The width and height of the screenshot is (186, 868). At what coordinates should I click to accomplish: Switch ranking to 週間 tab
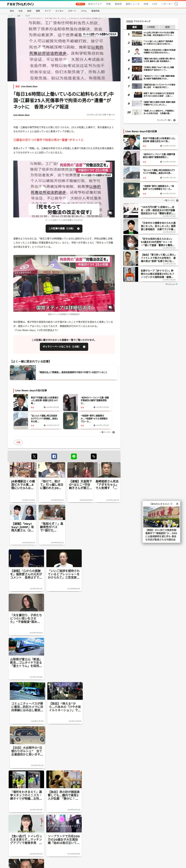167,27
